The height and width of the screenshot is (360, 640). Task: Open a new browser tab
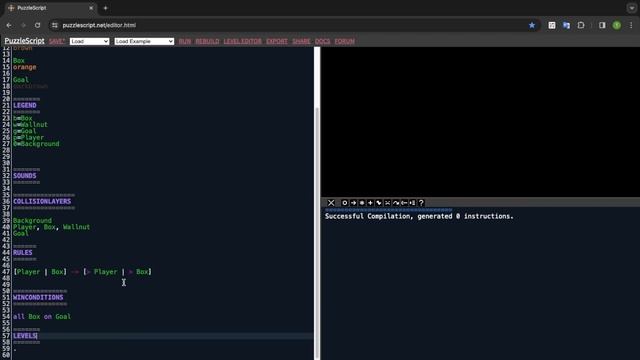(x=105, y=8)
